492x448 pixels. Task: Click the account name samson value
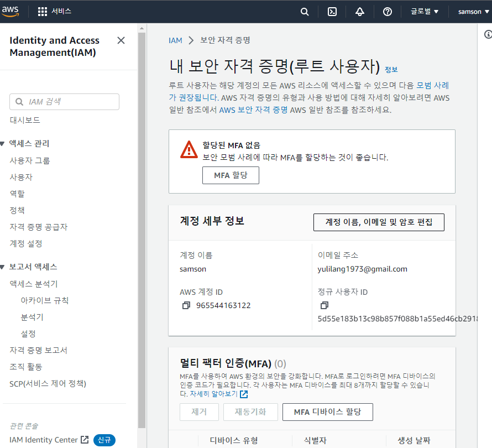[x=193, y=269]
